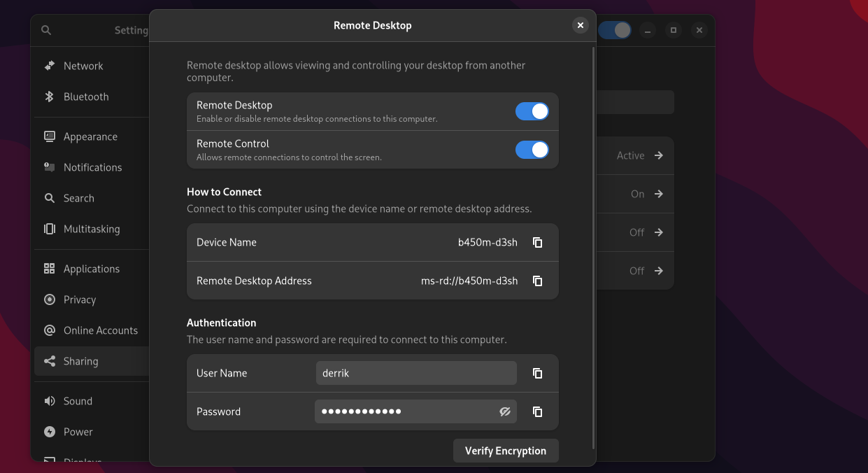Open the Sound settings panel

(x=77, y=401)
